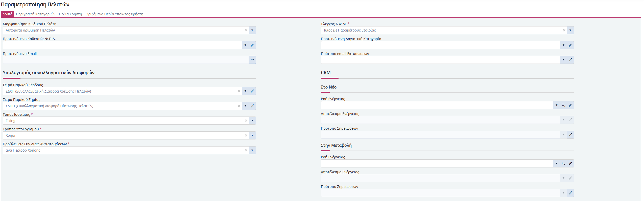Expand the Μορφοποίηση Κωδικού Πελάτη dropdown

click(252, 30)
